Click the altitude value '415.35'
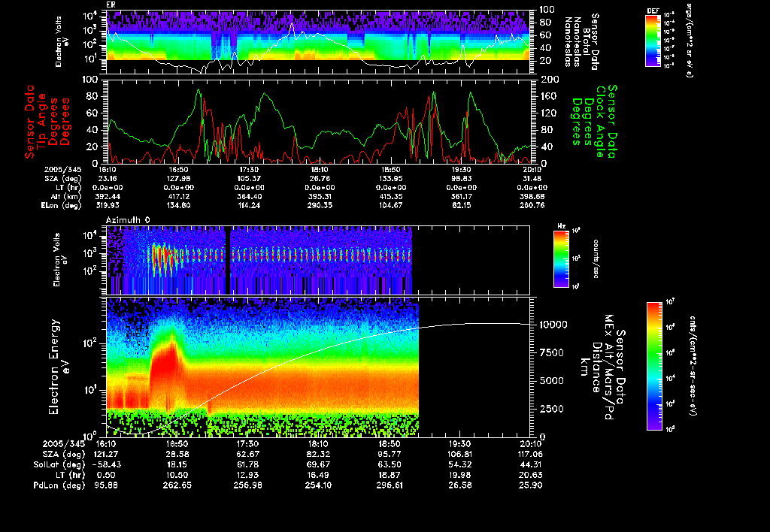This screenshot has height=532, width=770. click(x=390, y=197)
